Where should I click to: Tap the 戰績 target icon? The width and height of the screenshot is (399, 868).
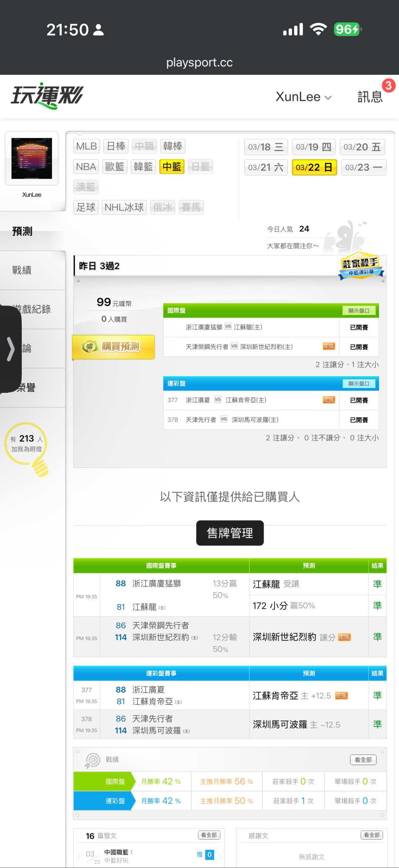coord(92,761)
